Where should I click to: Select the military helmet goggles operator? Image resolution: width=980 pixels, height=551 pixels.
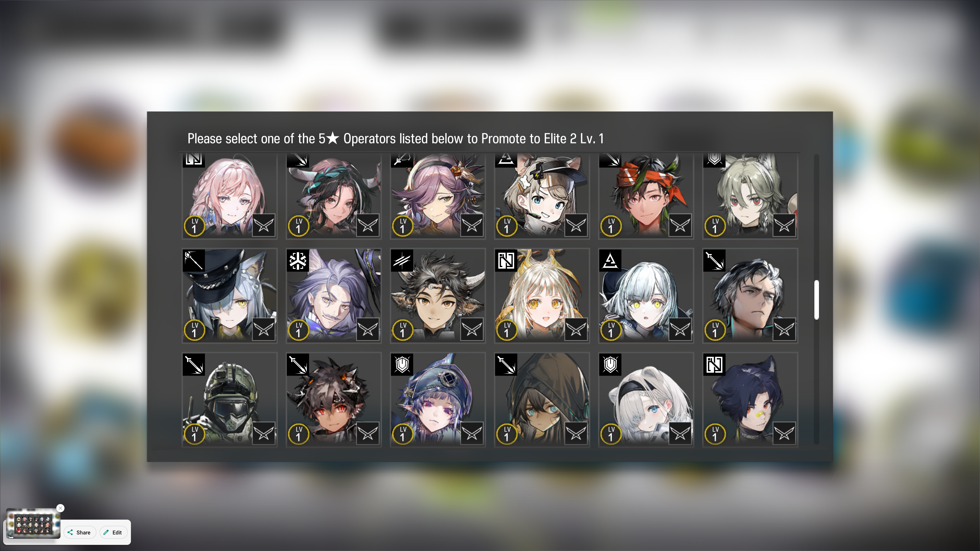tap(229, 399)
